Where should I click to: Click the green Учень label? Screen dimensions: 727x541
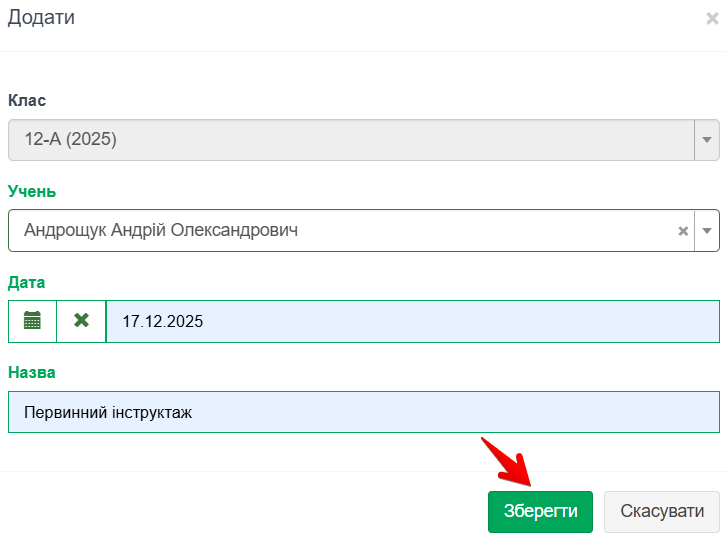click(x=32, y=191)
